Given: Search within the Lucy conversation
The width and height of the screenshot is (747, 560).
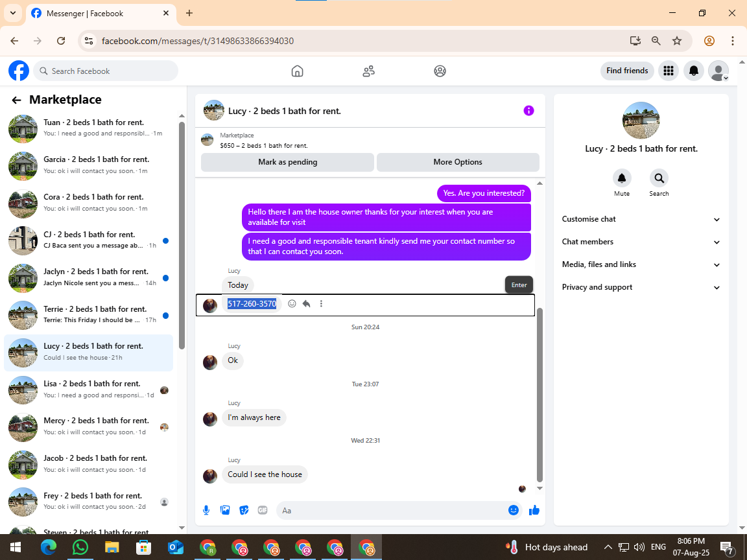Looking at the screenshot, I should click(659, 179).
